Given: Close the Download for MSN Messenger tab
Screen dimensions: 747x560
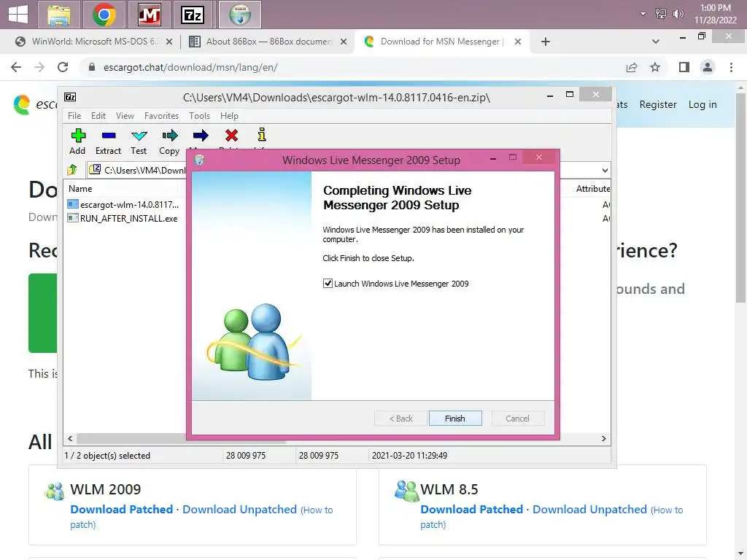Looking at the screenshot, I should (x=518, y=42).
